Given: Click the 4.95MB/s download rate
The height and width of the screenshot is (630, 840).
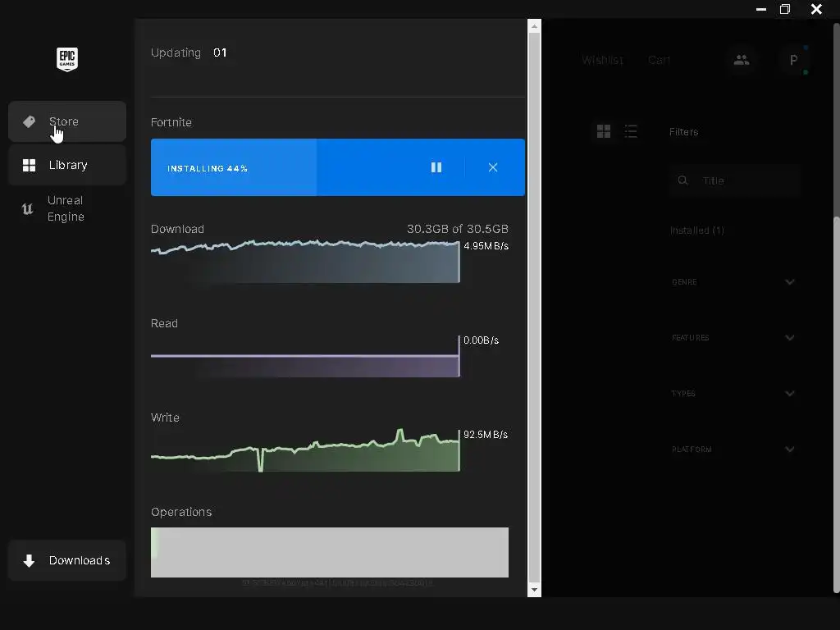Looking at the screenshot, I should coord(486,246).
